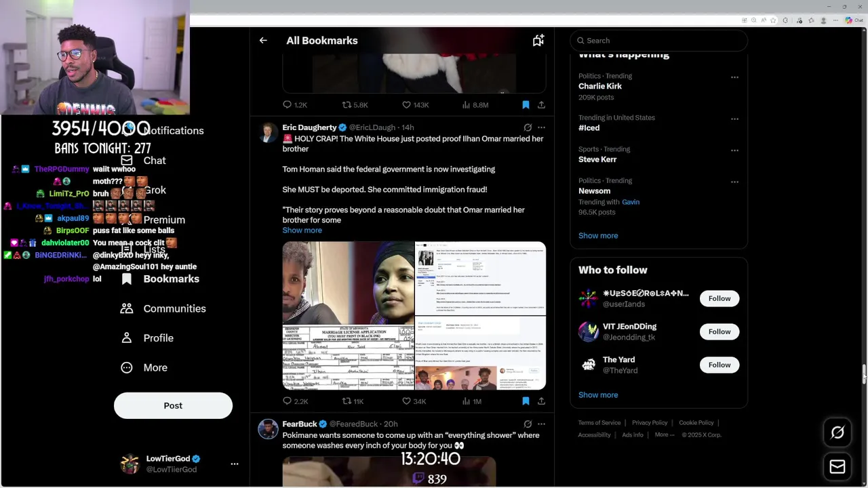Remove bookmark on the top post
The width and height of the screenshot is (868, 488).
pyautogui.click(x=526, y=105)
